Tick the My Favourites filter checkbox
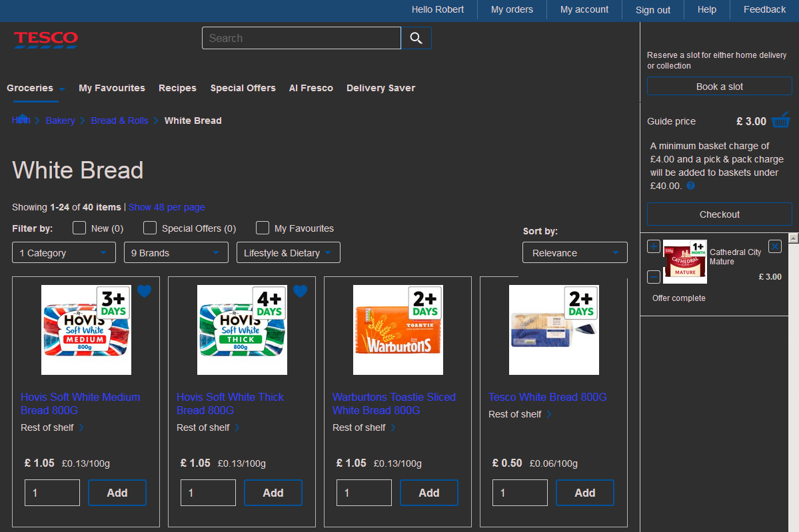The width and height of the screenshot is (799, 532). coord(263,228)
